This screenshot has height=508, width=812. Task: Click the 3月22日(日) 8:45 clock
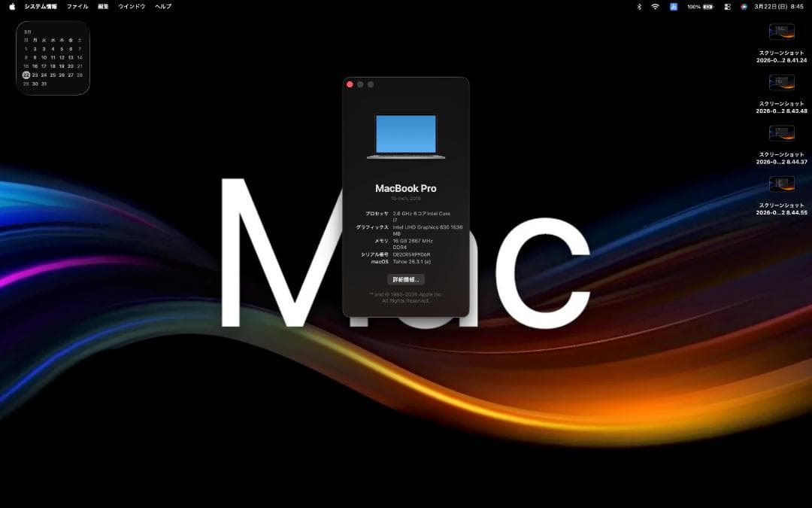(779, 7)
